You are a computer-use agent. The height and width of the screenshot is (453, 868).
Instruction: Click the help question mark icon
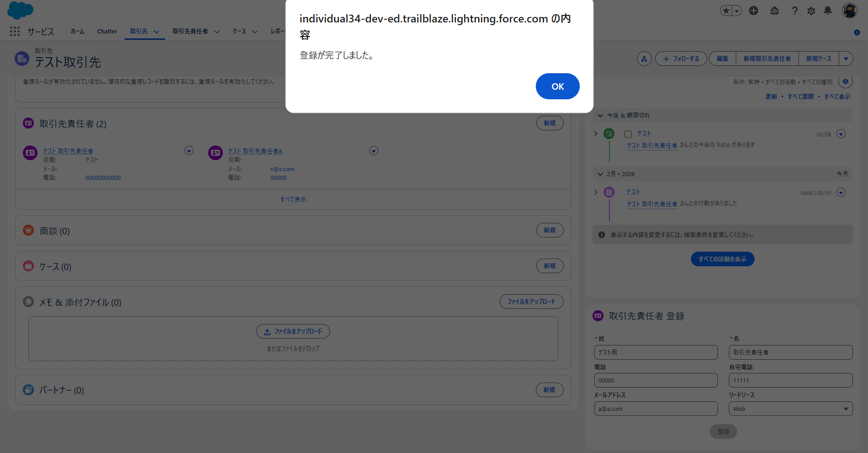click(x=794, y=11)
